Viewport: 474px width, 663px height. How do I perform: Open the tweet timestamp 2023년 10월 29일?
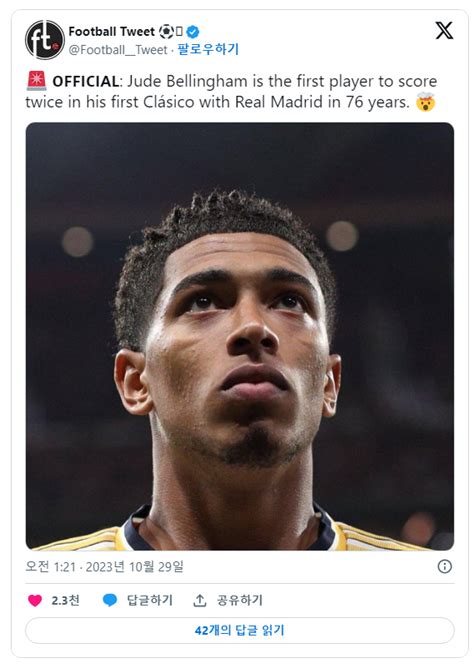[135, 567]
